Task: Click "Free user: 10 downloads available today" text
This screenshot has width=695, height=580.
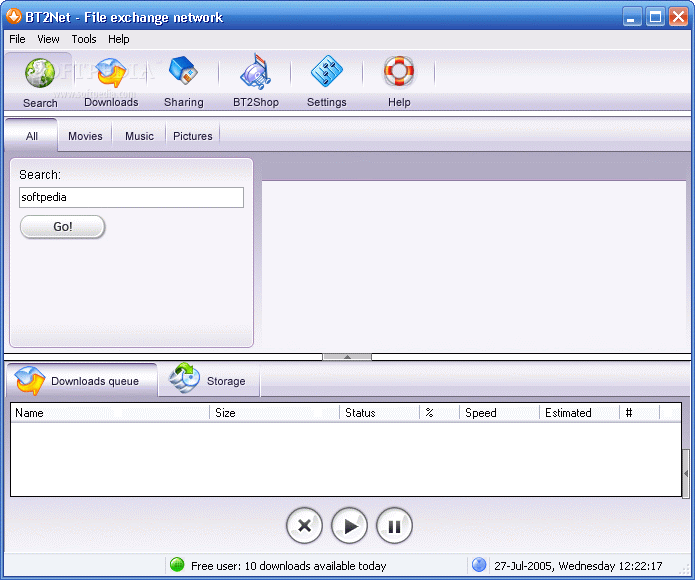Action: click(289, 566)
